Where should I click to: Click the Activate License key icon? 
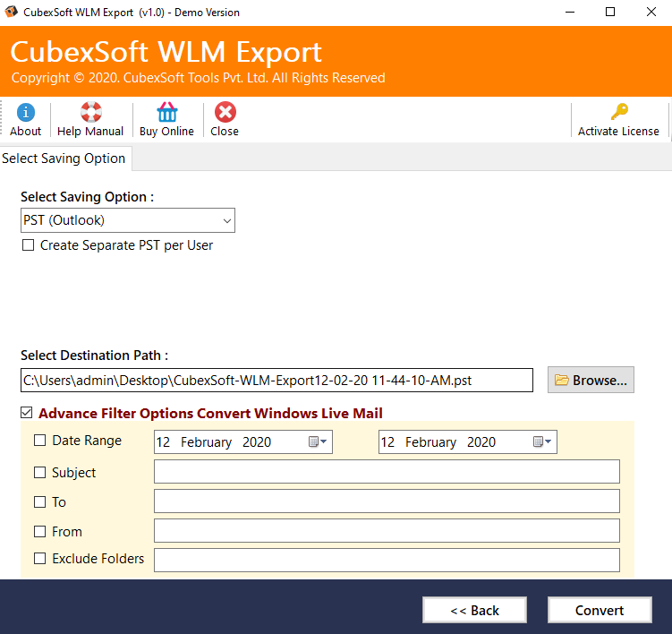(x=618, y=113)
